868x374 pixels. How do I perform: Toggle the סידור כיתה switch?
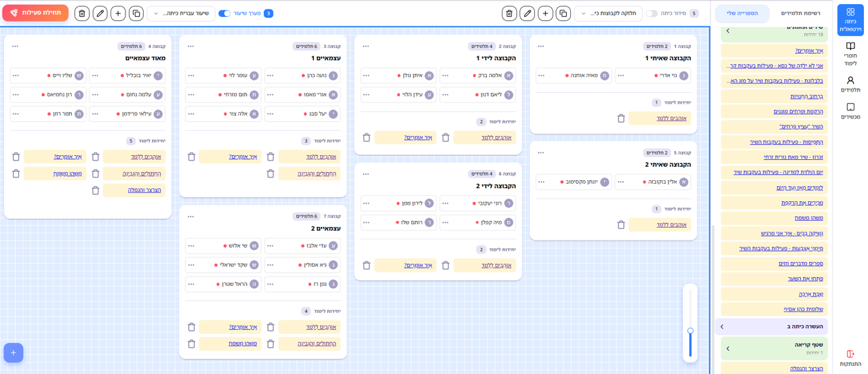(652, 14)
